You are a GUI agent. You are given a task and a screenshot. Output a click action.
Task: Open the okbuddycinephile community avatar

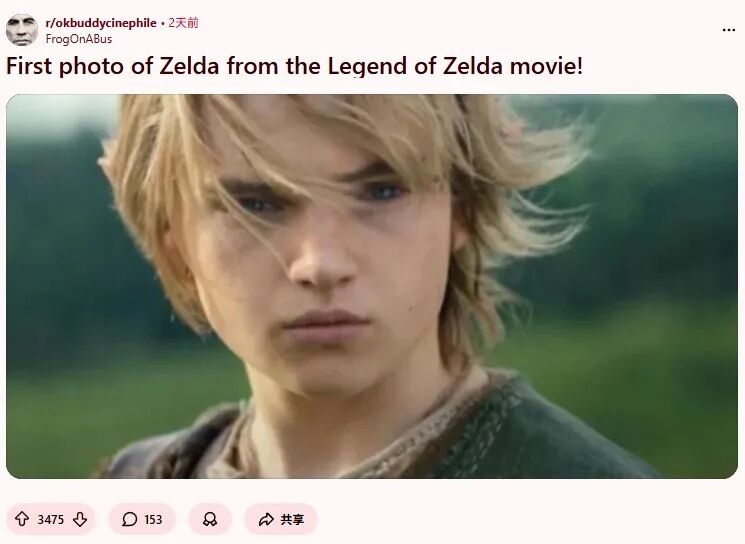click(22, 30)
